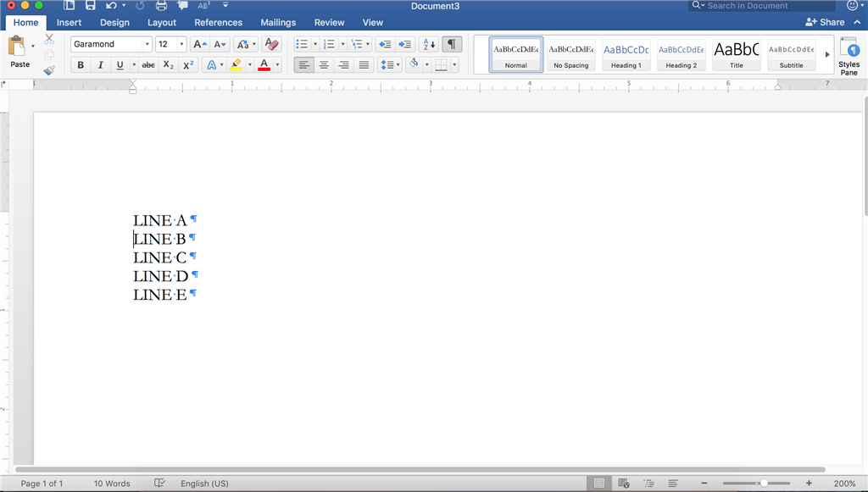Open the Layout tab
The image size is (868, 492).
click(x=162, y=23)
